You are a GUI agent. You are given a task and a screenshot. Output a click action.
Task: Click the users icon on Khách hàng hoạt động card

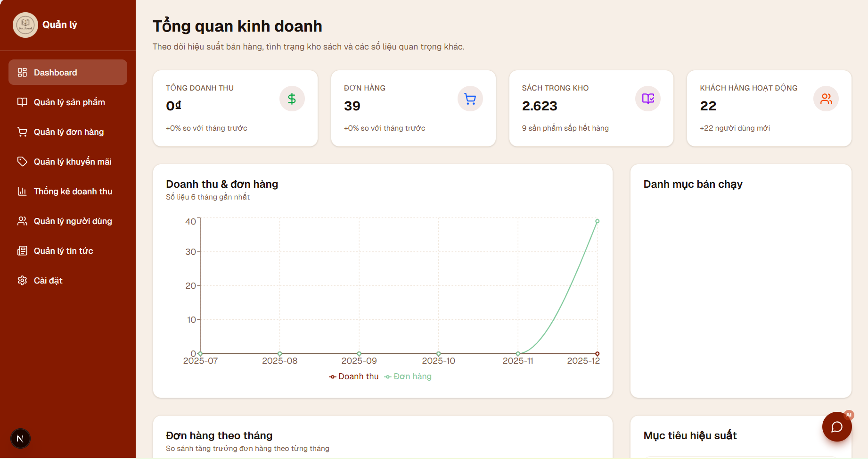tap(826, 99)
